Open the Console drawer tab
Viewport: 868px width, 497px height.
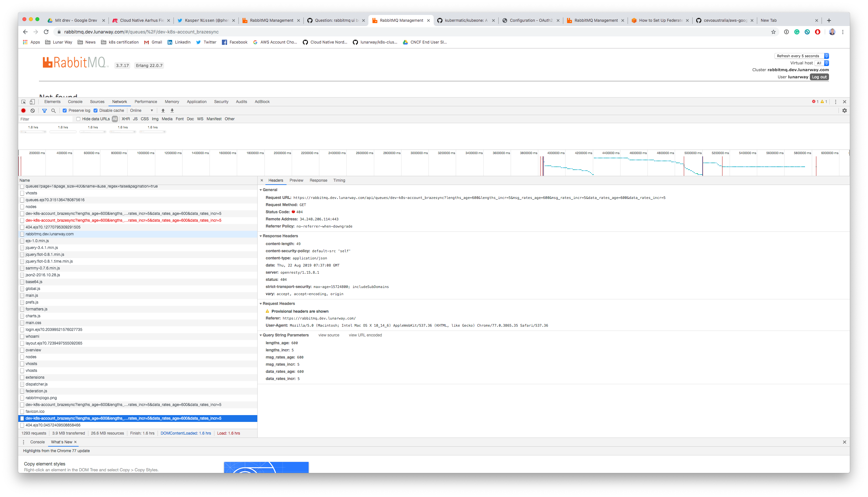(37, 442)
